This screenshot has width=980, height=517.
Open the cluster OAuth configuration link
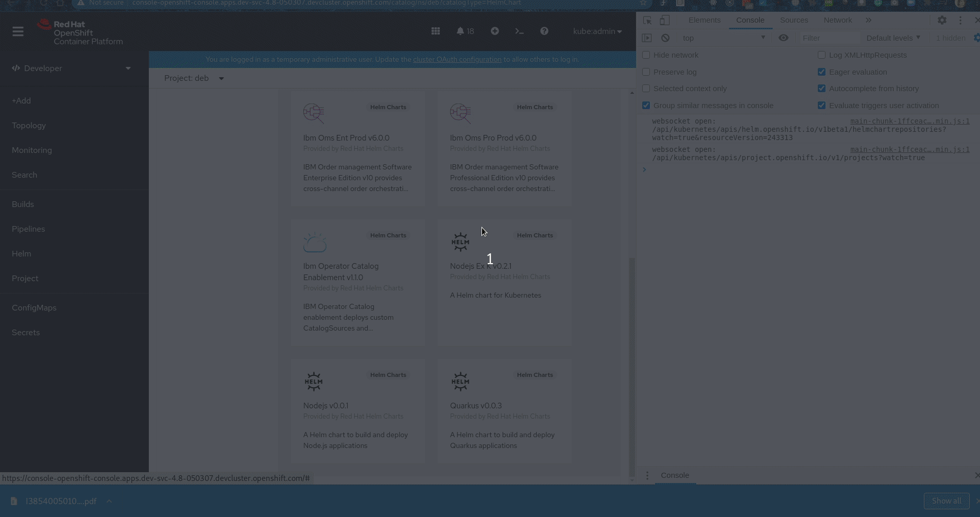click(457, 60)
